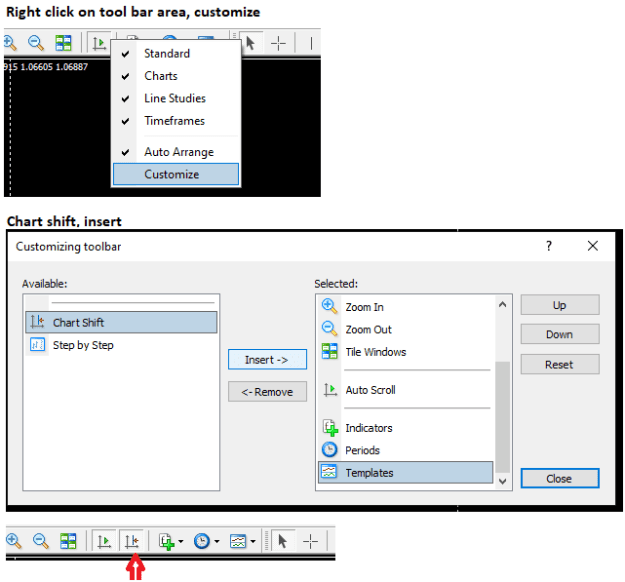Click scroll down arrow of Selected list
Image resolution: width=625 pixels, height=582 pixels.
[x=503, y=481]
